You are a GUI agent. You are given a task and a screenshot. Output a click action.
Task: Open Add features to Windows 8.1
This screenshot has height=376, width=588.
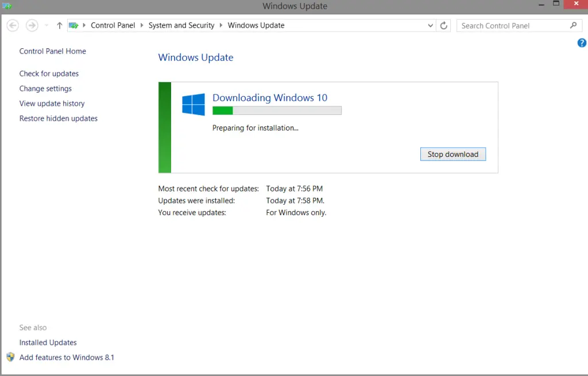tap(67, 358)
